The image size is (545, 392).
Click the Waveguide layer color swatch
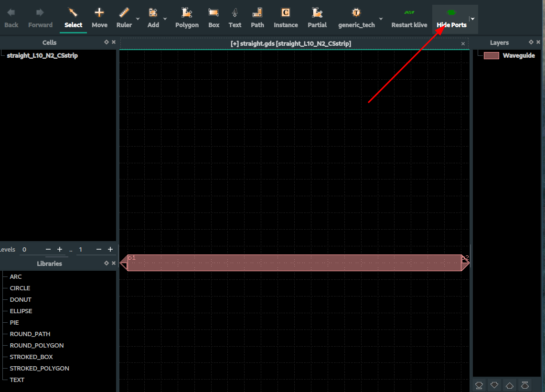pyautogui.click(x=491, y=55)
